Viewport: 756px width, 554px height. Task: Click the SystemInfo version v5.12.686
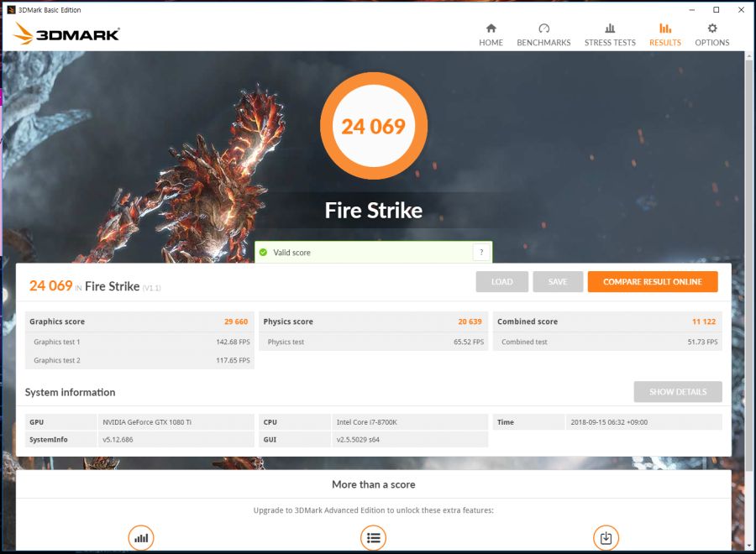coord(118,439)
